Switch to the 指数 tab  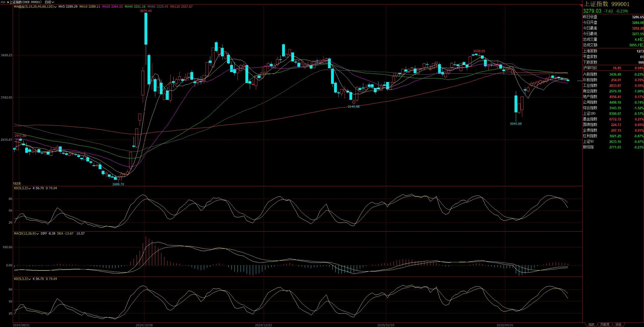[x=591, y=324]
